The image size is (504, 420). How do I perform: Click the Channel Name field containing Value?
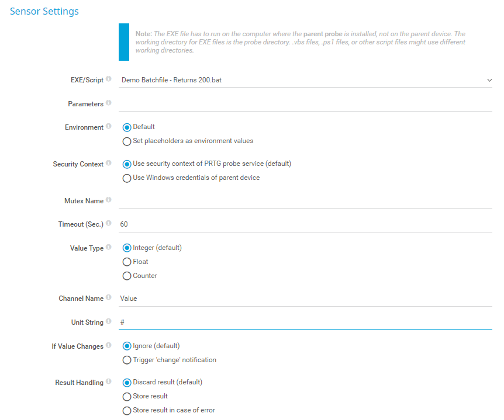(305, 298)
